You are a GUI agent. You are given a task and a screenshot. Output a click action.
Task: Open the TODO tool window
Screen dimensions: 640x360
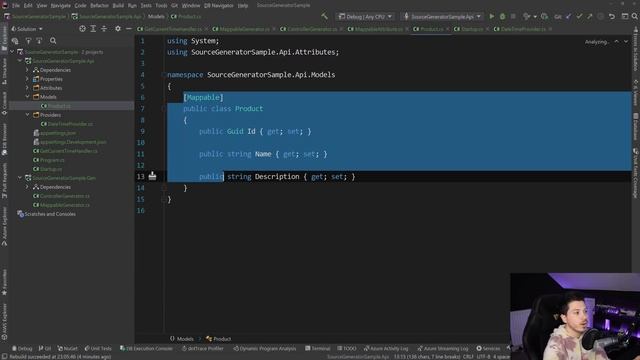[347, 349]
